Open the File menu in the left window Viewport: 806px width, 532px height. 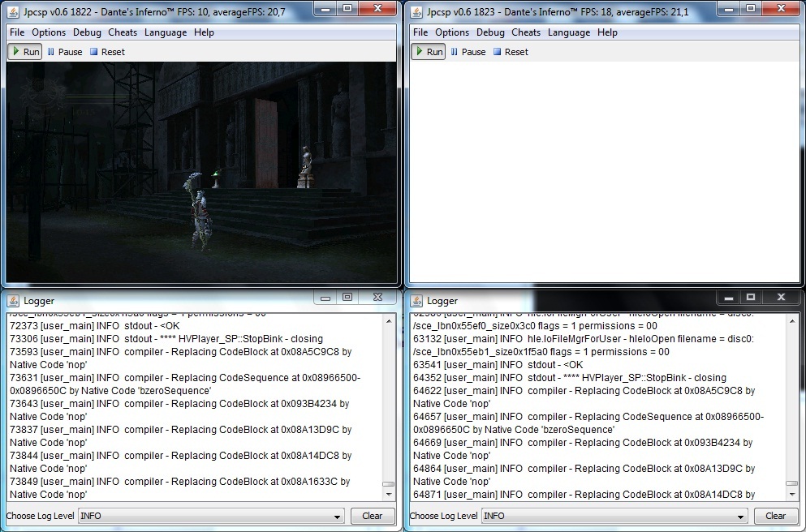click(x=17, y=32)
